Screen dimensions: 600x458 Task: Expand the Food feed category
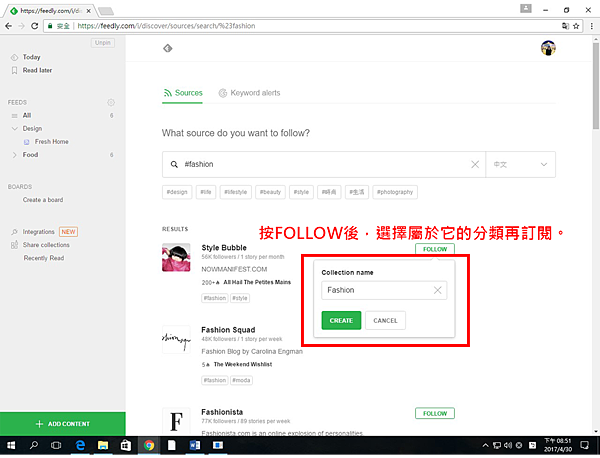pyautogui.click(x=15, y=155)
